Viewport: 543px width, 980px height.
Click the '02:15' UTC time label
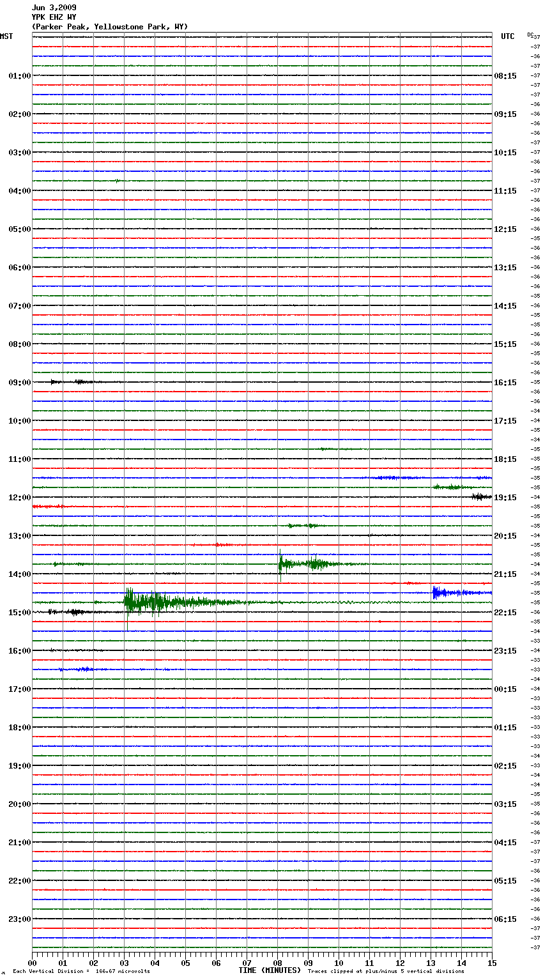[505, 766]
